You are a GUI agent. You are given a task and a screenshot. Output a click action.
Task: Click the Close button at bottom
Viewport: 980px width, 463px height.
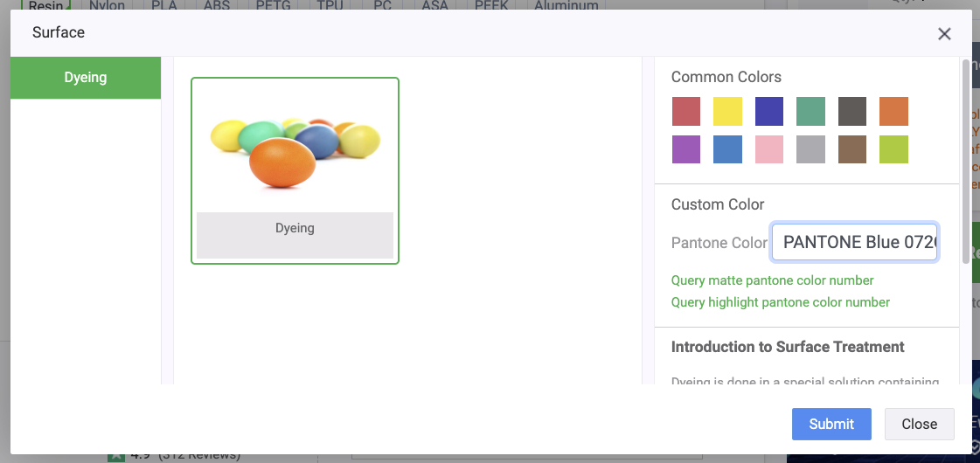click(919, 424)
